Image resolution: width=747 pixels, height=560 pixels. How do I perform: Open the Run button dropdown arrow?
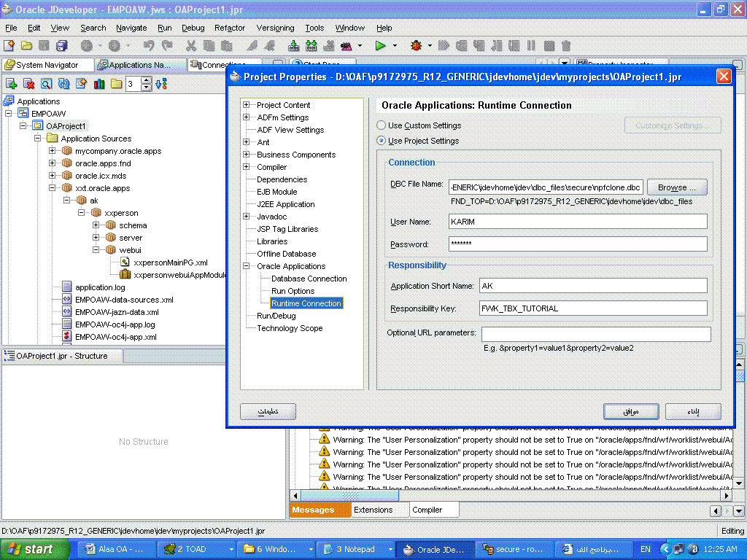pyautogui.click(x=395, y=46)
